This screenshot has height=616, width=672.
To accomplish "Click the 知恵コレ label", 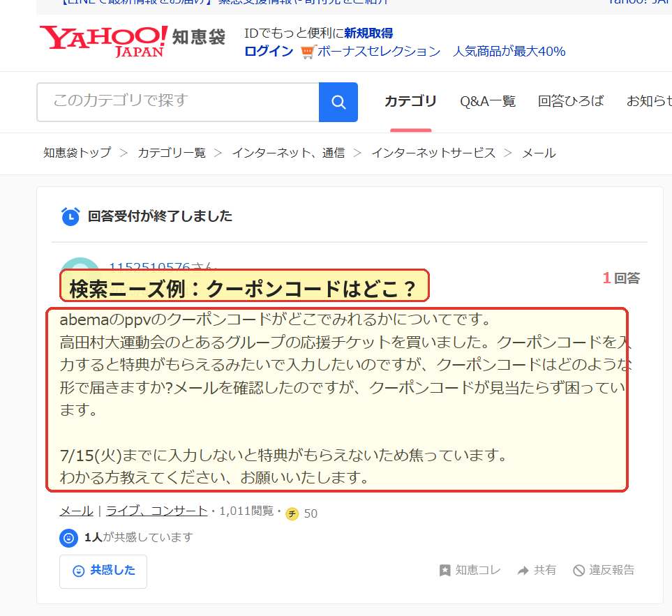I will (x=478, y=570).
